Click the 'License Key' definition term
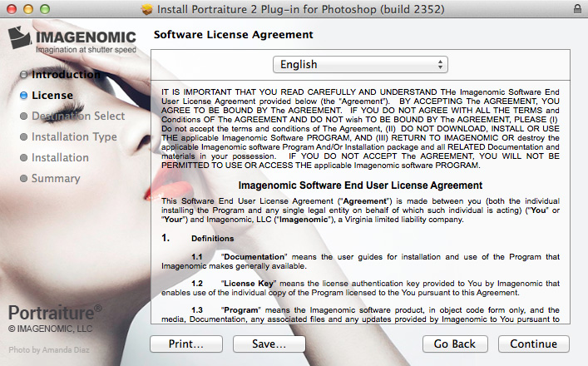The image size is (588, 366). click(249, 284)
